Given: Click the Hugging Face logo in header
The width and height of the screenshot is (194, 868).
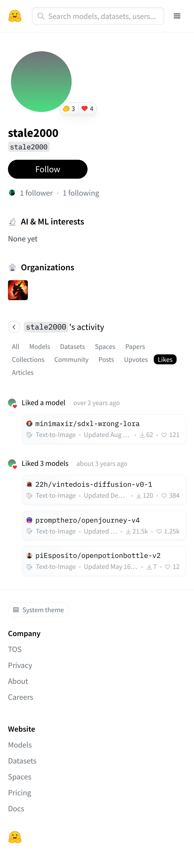Looking at the screenshot, I should point(15,16).
